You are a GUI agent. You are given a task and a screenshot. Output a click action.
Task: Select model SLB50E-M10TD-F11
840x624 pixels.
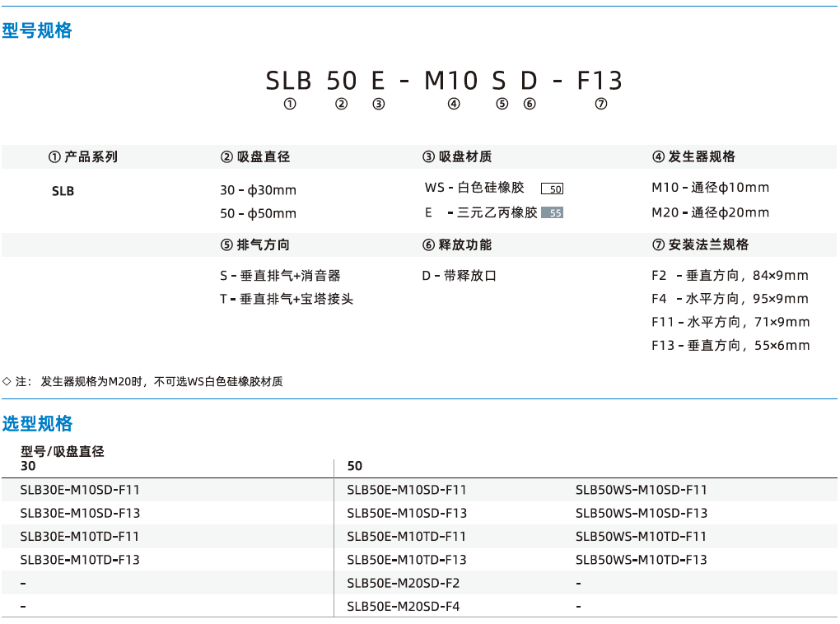point(407,537)
